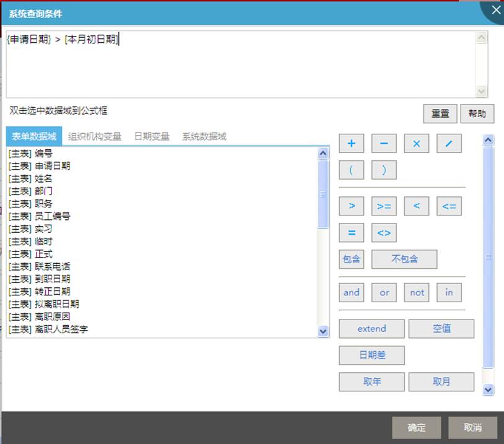Image resolution: width=504 pixels, height=444 pixels.
Task: Insert the division slash operator
Action: [449, 144]
